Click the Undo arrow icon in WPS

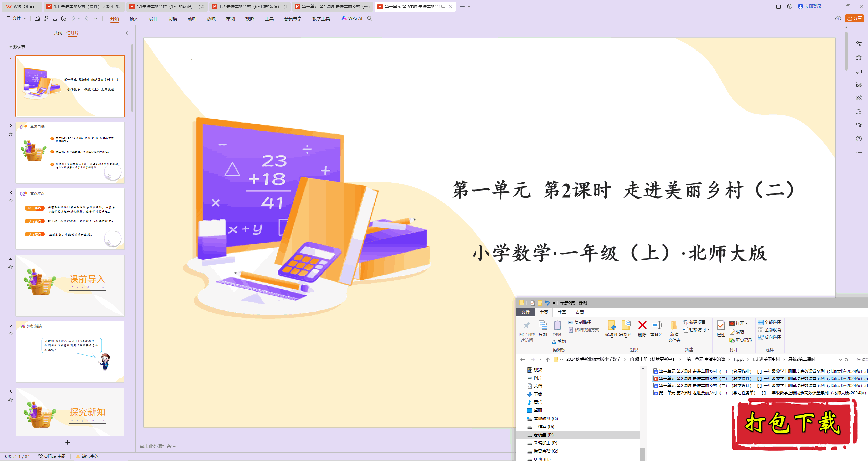point(73,18)
